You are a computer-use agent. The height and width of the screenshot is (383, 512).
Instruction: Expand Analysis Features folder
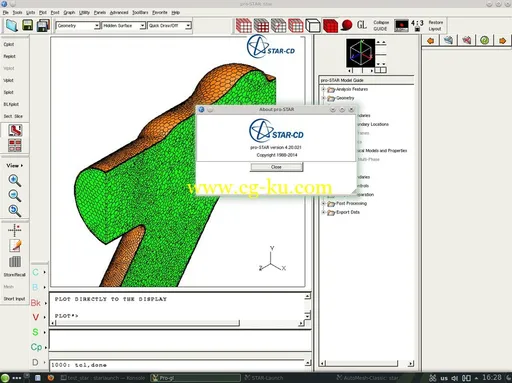tap(323, 89)
